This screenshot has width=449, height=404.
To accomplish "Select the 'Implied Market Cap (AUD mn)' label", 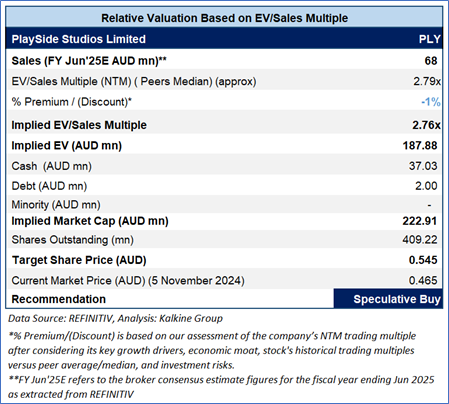I will (x=90, y=221).
